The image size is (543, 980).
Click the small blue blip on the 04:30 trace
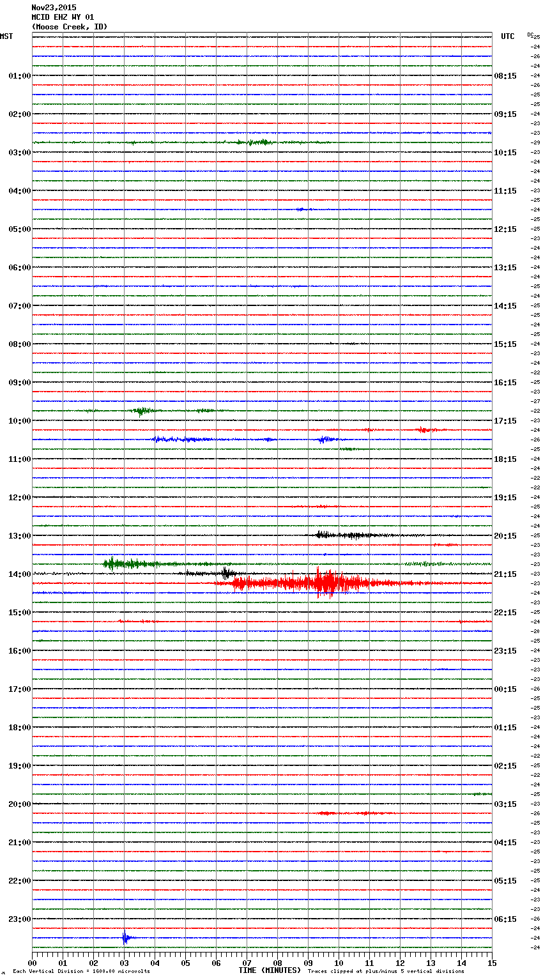[x=303, y=209]
